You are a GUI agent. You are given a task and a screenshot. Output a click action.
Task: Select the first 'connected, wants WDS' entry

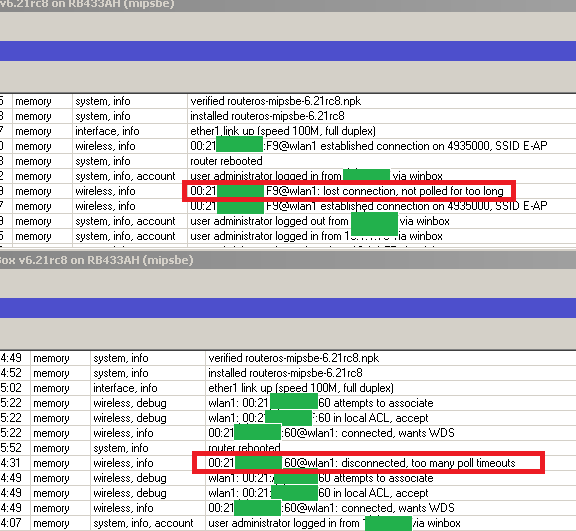(x=288, y=433)
